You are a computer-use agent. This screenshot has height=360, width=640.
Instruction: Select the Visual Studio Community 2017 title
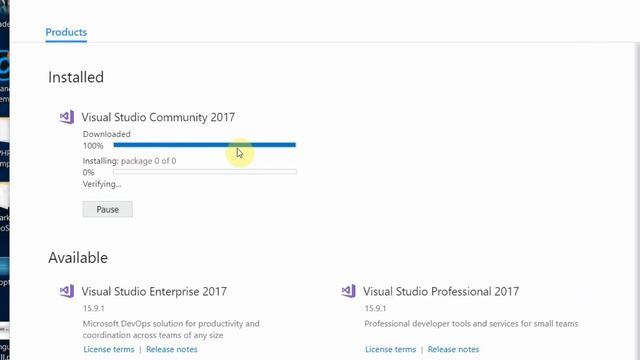click(x=158, y=118)
